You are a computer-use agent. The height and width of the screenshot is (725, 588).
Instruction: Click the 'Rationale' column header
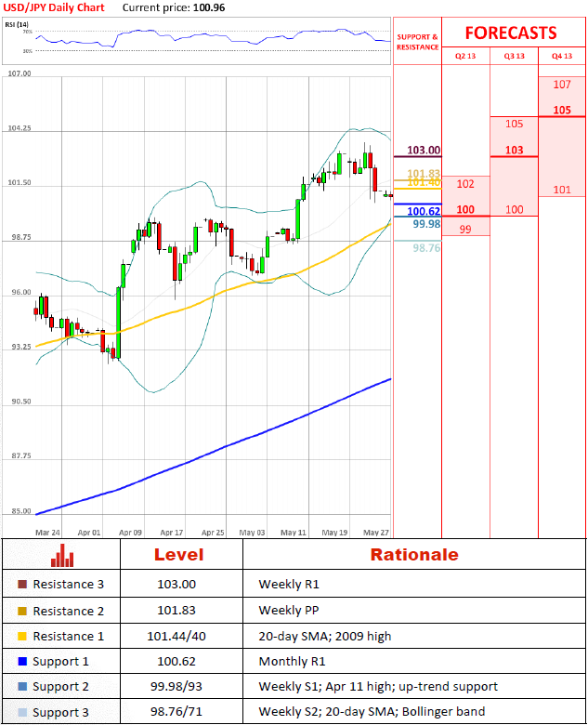414,554
